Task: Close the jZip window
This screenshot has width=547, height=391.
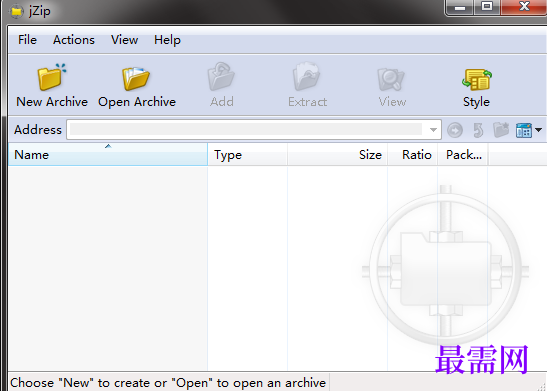Action: (x=524, y=7)
